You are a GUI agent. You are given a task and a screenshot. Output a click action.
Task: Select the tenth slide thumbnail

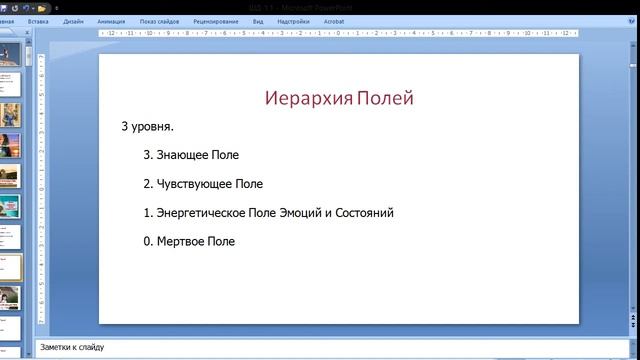point(10,329)
